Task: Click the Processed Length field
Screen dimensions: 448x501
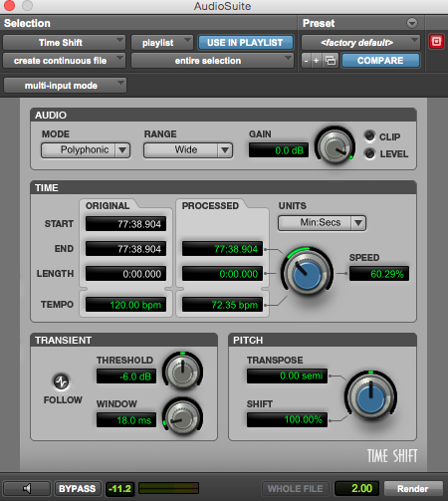Action: tap(222, 274)
